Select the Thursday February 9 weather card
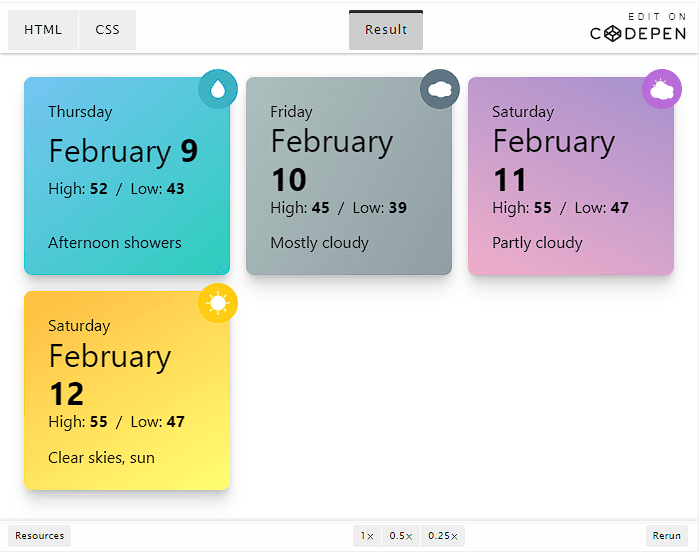 (127, 176)
